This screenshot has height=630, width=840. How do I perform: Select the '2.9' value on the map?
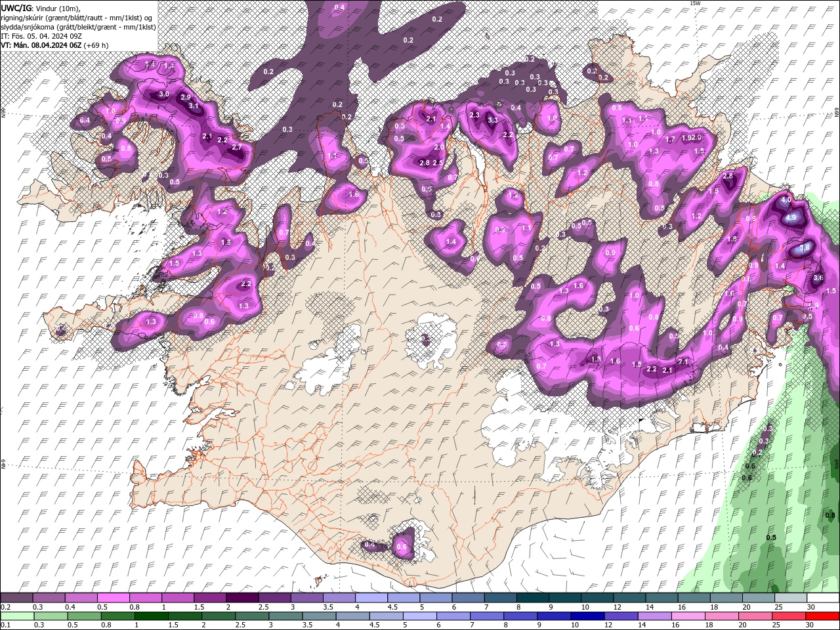click(186, 97)
